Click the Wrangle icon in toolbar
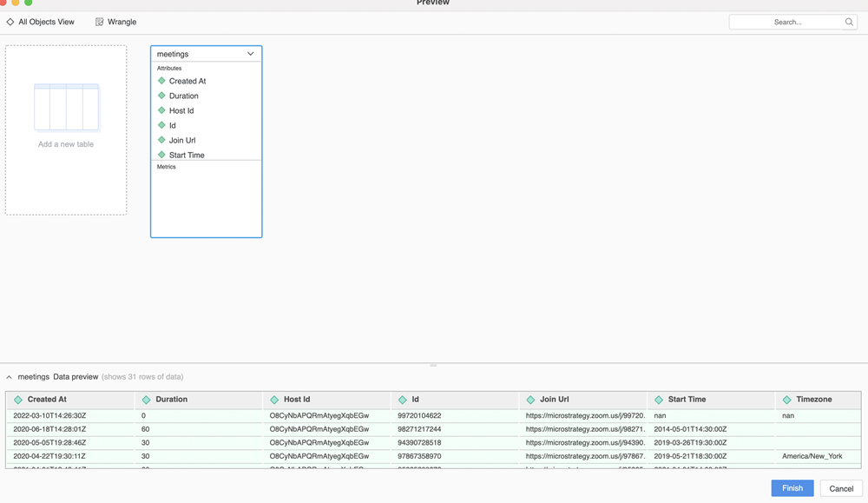This screenshot has width=868, height=503. (99, 22)
